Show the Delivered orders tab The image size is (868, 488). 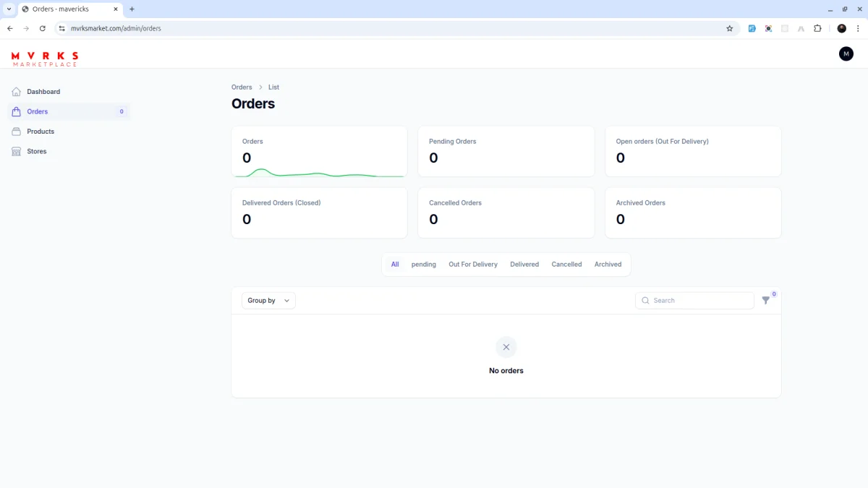[x=524, y=265]
